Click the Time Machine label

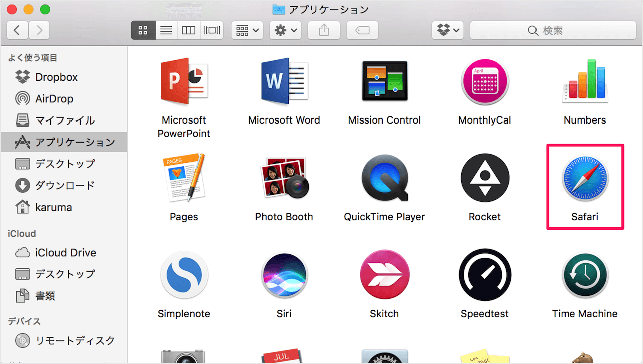585,314
